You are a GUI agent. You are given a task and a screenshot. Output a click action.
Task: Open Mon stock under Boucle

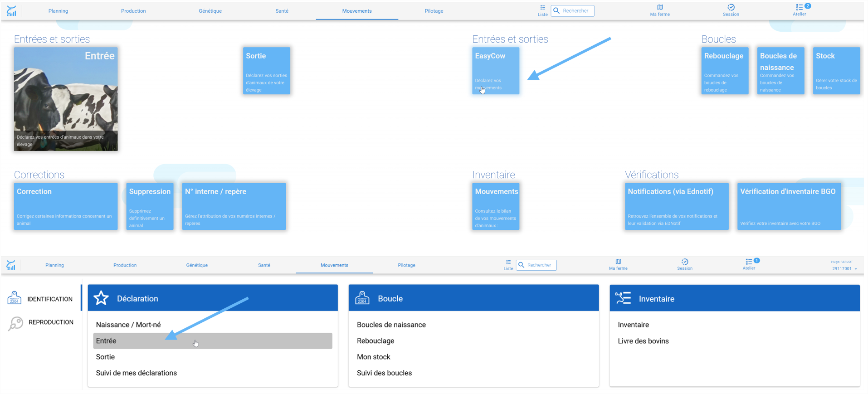(x=374, y=357)
